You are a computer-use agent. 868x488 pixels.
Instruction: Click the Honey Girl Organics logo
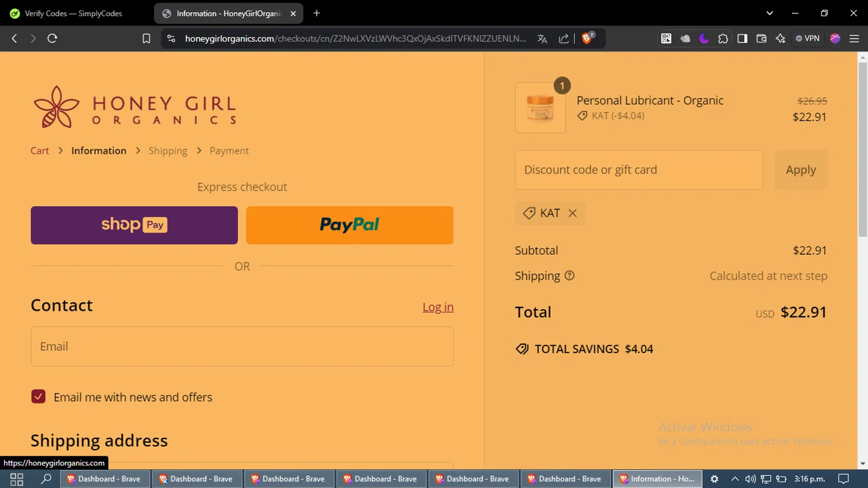(135, 107)
